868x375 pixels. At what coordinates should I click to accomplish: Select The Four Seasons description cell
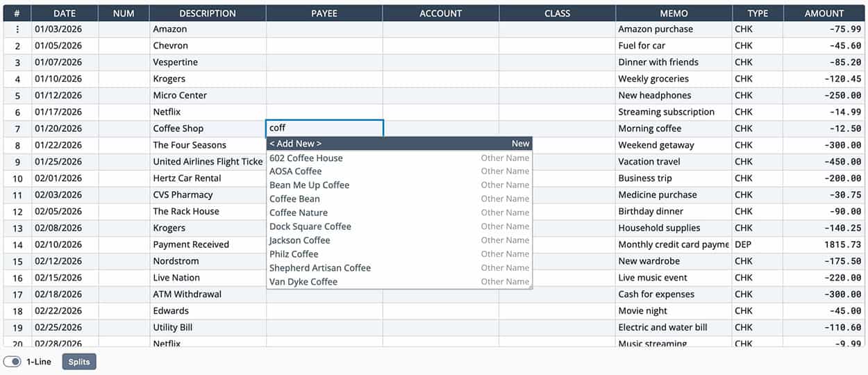coord(208,145)
